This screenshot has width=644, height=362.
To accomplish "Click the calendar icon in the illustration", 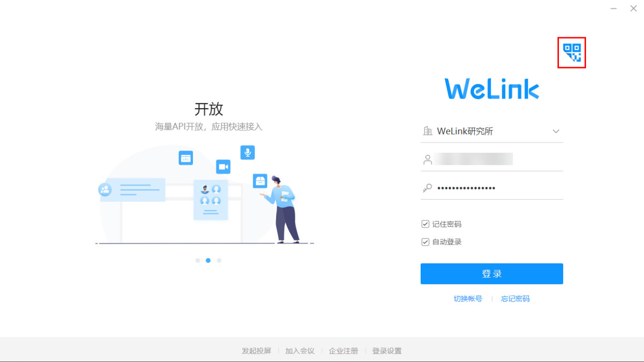I will point(186,158).
